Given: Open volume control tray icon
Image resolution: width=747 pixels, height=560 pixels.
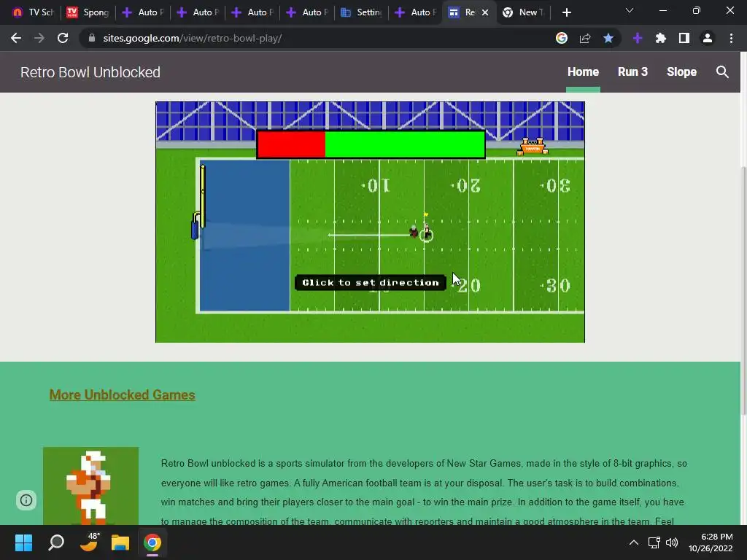Looking at the screenshot, I should [672, 542].
